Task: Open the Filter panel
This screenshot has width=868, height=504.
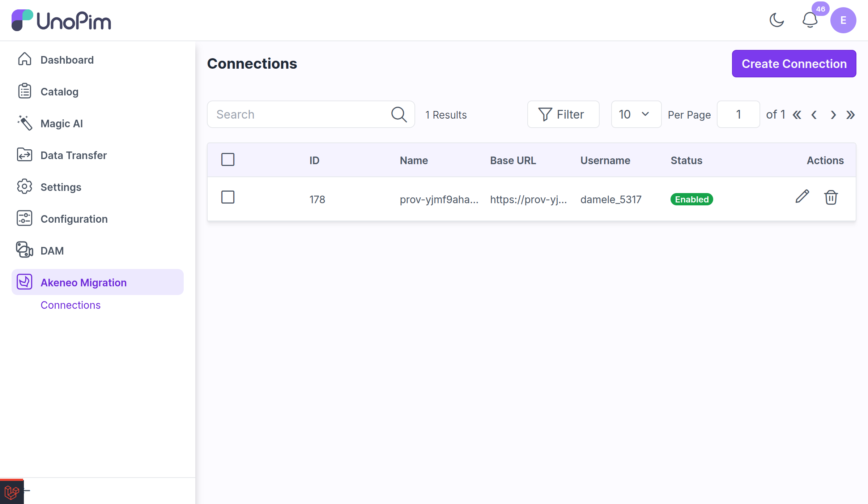Action: (563, 114)
